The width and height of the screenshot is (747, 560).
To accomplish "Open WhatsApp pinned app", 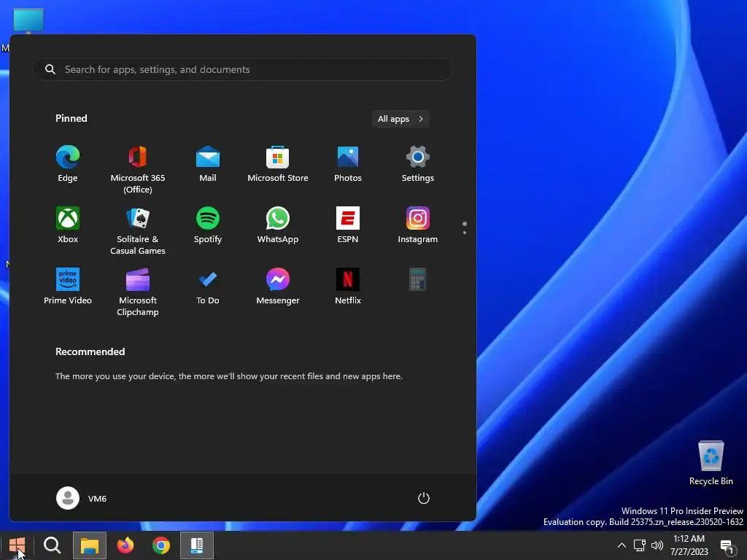I will click(x=278, y=225).
